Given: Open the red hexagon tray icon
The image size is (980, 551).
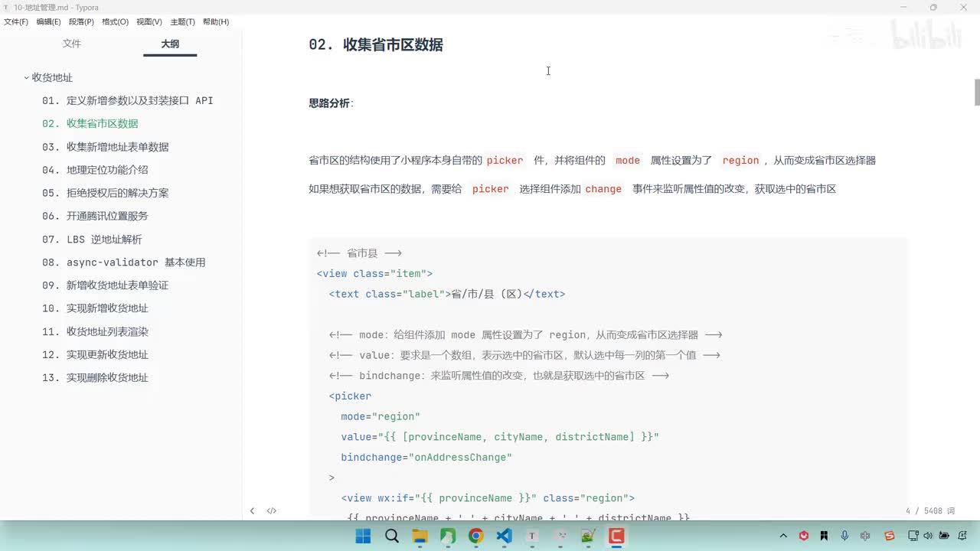Looking at the screenshot, I should point(804,536).
